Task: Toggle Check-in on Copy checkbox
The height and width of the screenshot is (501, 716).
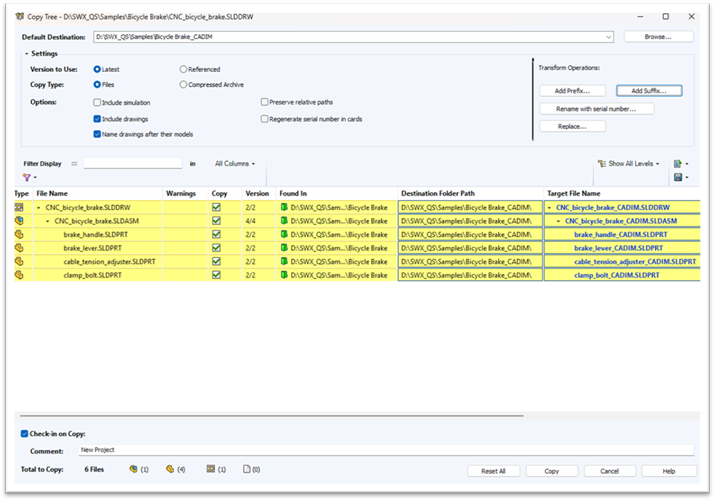Action: tap(24, 433)
